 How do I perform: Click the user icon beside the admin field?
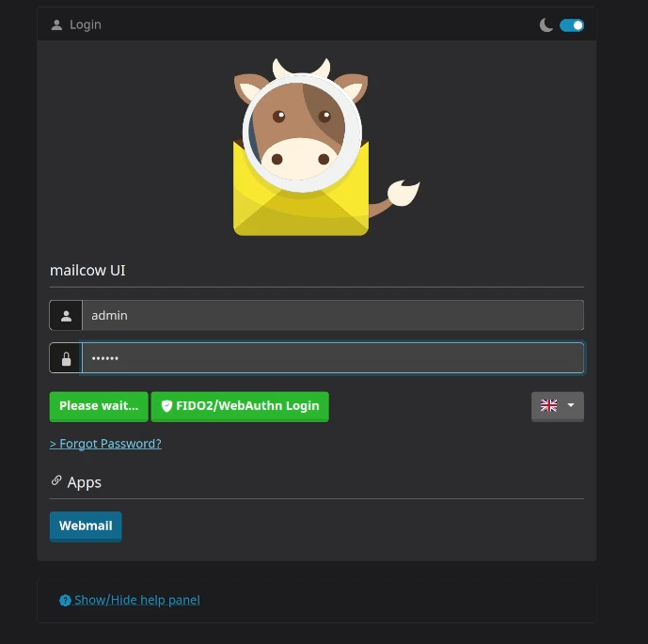click(66, 316)
